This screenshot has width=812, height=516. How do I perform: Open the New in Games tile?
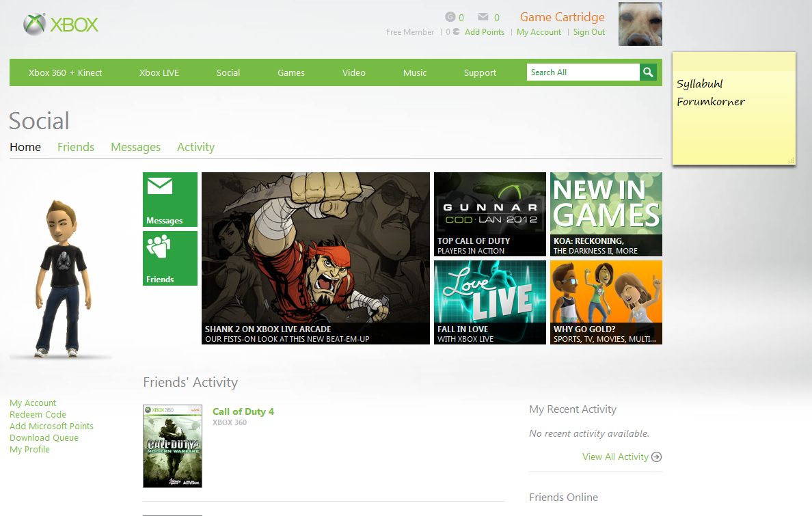coord(606,214)
